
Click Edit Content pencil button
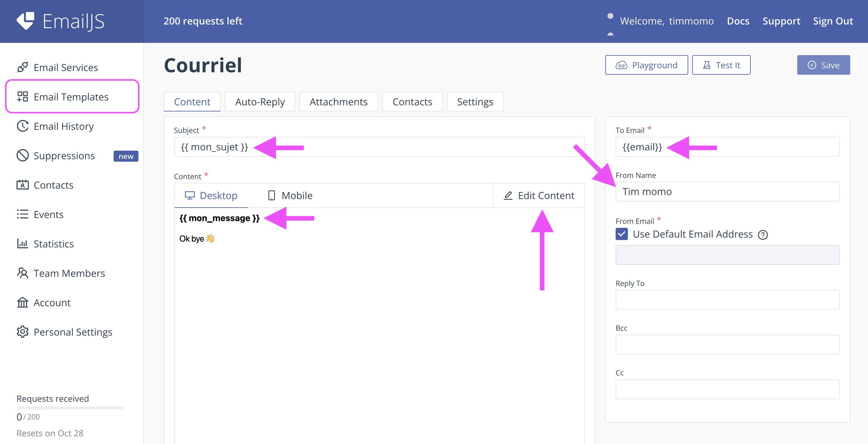click(x=539, y=196)
